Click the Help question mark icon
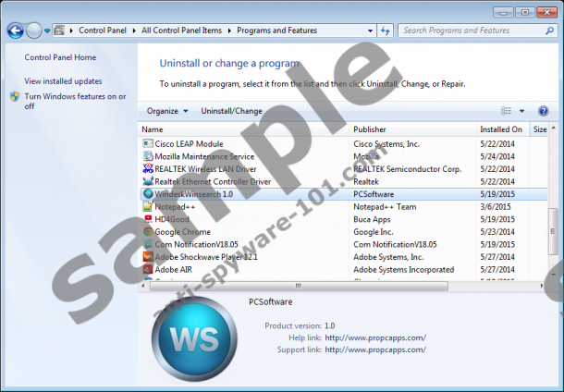 (x=543, y=111)
